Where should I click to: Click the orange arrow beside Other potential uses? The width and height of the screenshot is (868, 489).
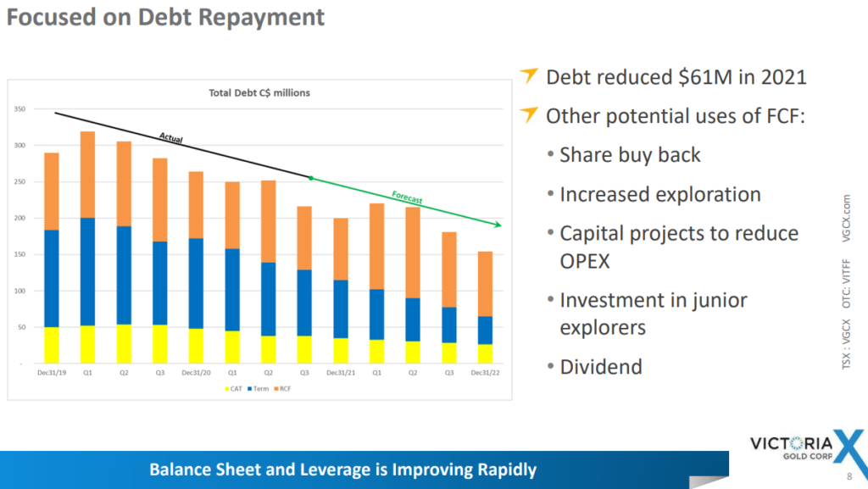click(529, 114)
